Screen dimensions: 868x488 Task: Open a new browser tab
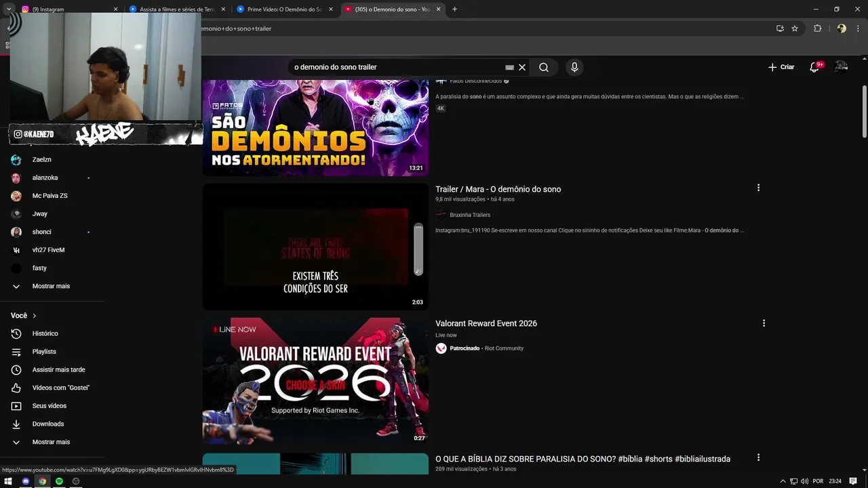[x=454, y=9]
